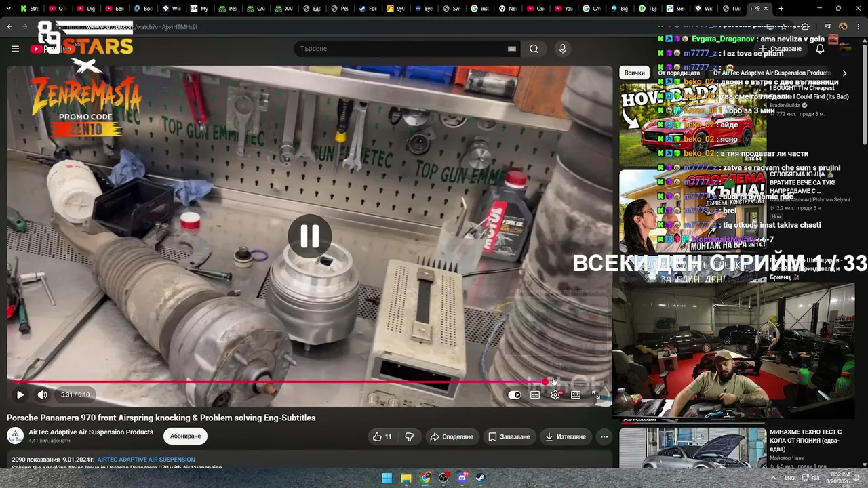Show more filter chips with right chevron

click(844, 73)
